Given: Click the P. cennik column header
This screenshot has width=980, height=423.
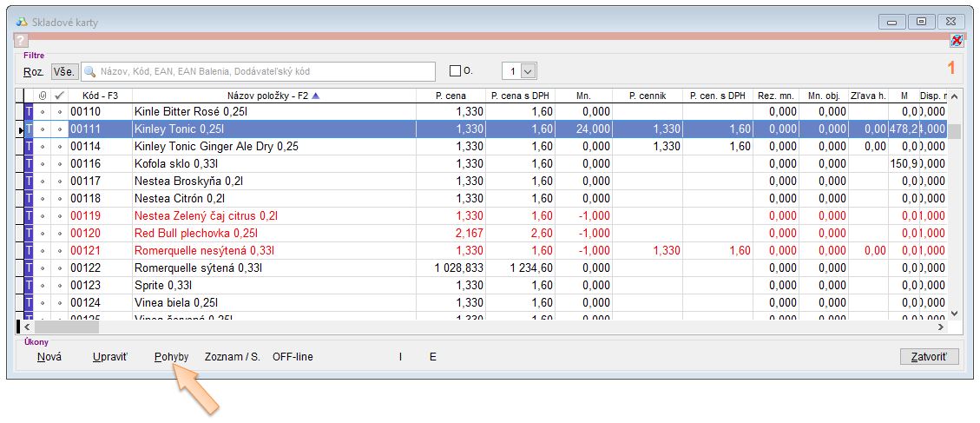Looking at the screenshot, I should (648, 96).
